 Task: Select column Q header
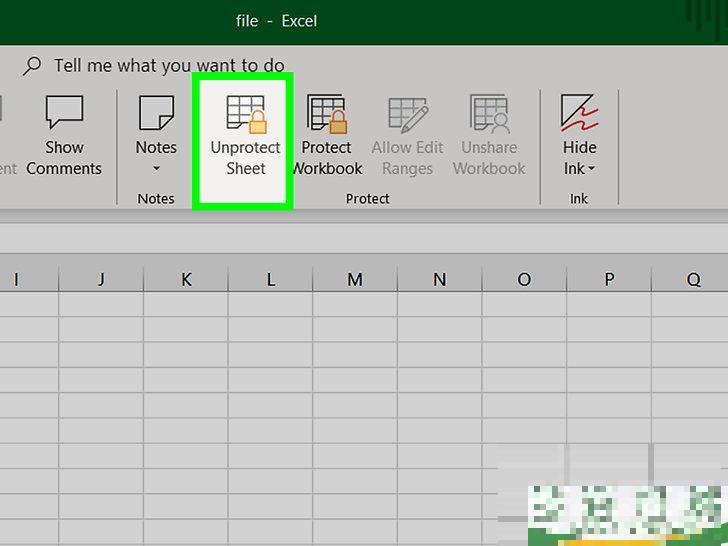click(x=693, y=280)
